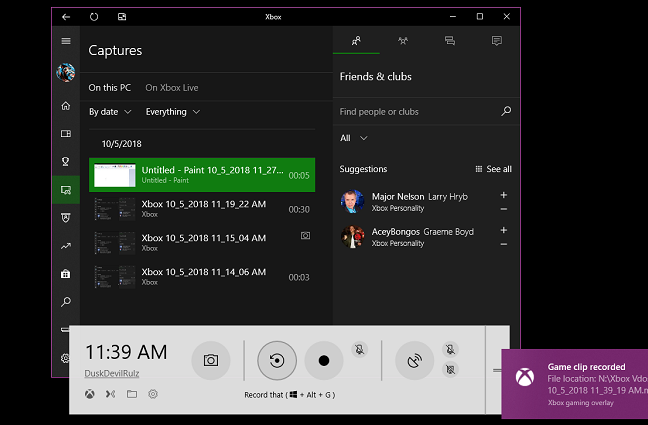
Task: Open My games in the sidebar
Action: click(66, 134)
